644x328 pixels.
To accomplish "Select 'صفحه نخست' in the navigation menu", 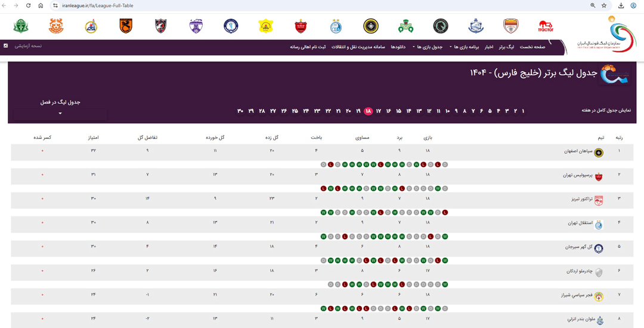I will pos(532,47).
